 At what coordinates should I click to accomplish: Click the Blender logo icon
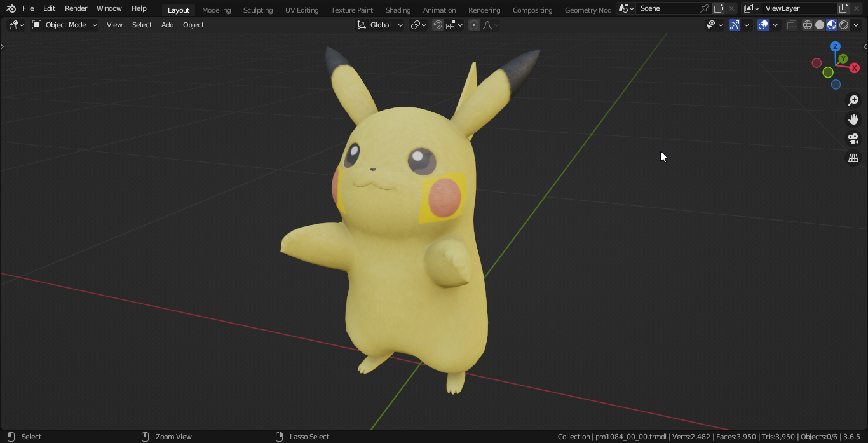click(11, 8)
